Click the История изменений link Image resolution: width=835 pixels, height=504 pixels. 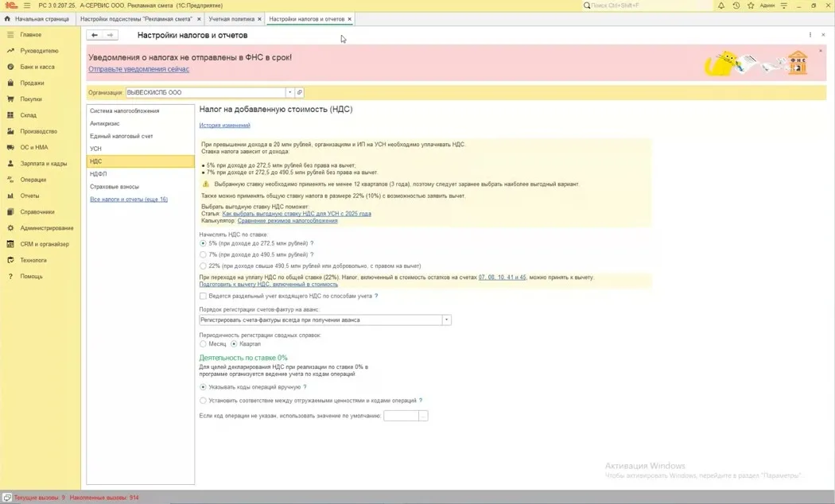[x=225, y=125]
